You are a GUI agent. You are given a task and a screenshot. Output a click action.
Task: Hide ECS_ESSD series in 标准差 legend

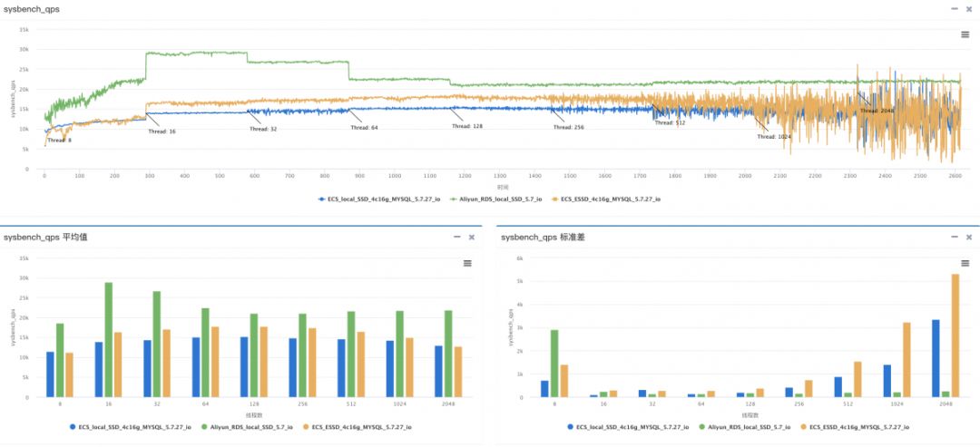click(857, 426)
